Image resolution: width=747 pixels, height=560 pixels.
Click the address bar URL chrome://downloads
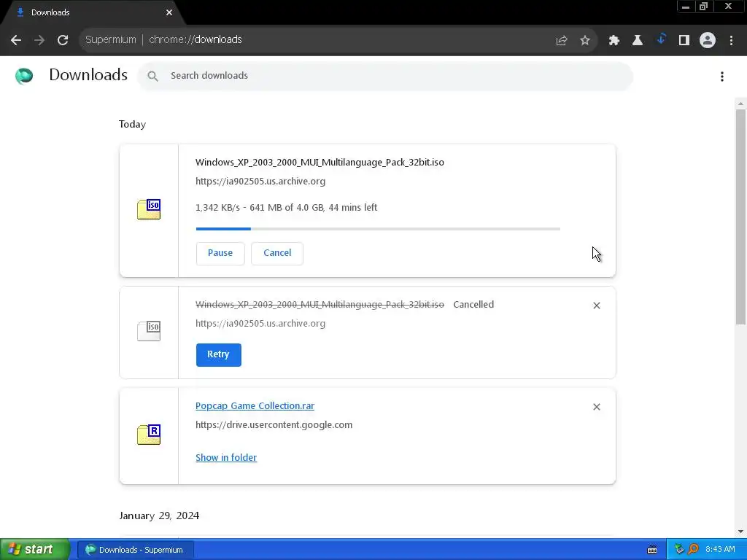[x=196, y=39]
